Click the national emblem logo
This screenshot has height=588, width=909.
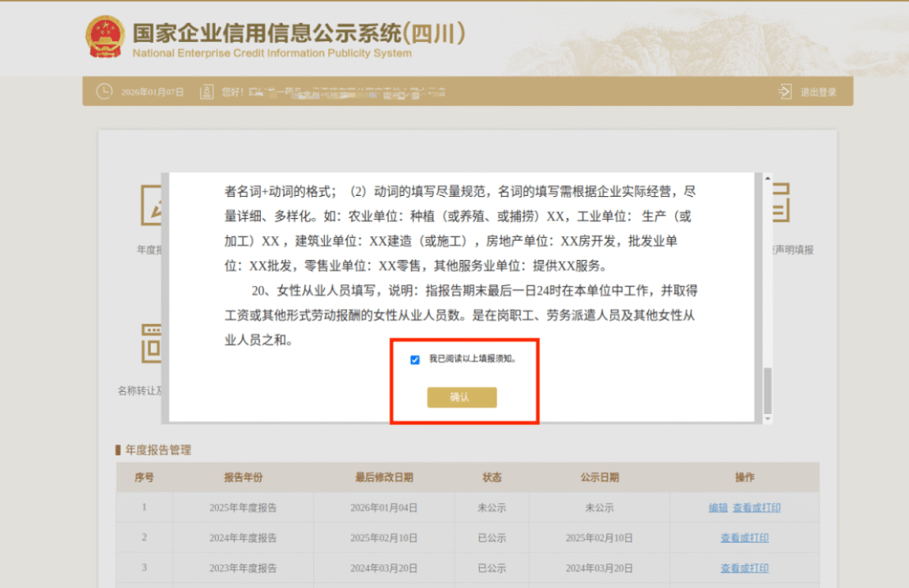(x=105, y=35)
